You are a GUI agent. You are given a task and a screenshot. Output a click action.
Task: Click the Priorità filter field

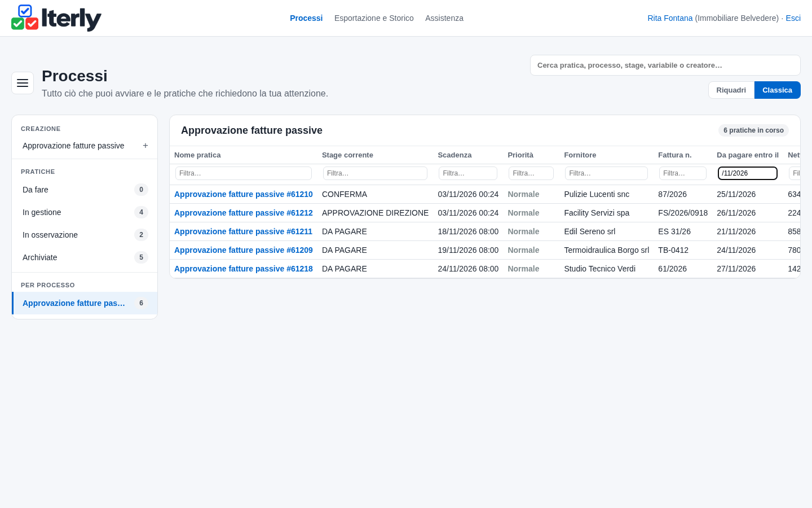[531, 173]
